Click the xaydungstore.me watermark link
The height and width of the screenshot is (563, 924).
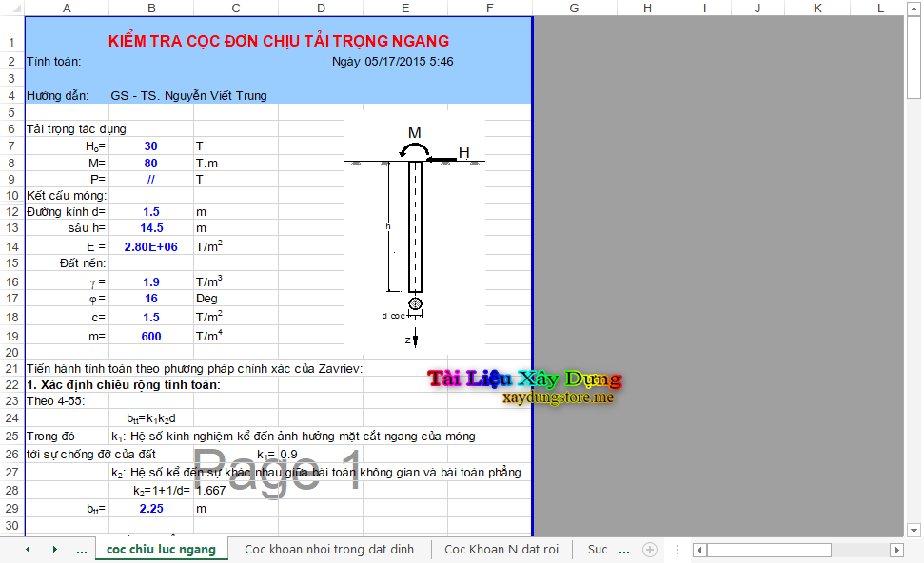(558, 398)
